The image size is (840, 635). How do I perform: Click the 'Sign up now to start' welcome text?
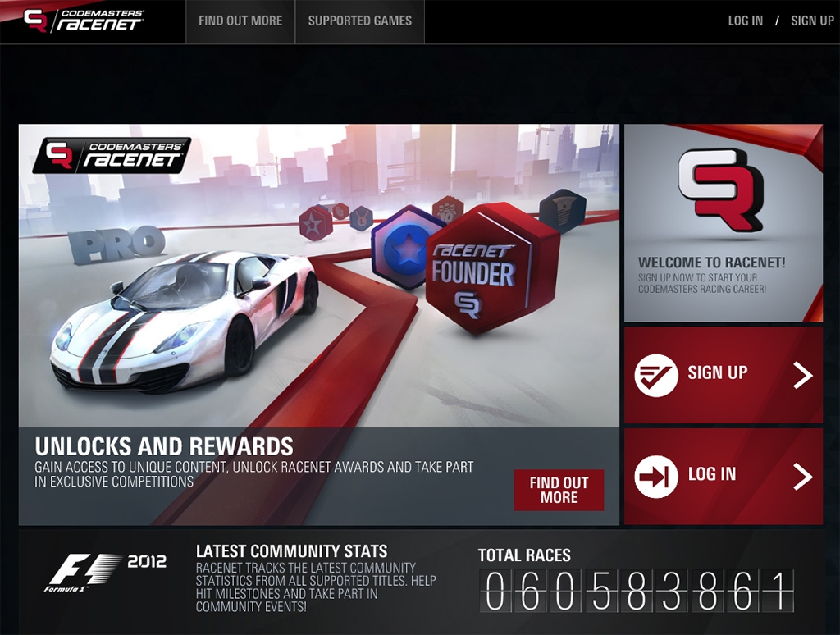(702, 283)
